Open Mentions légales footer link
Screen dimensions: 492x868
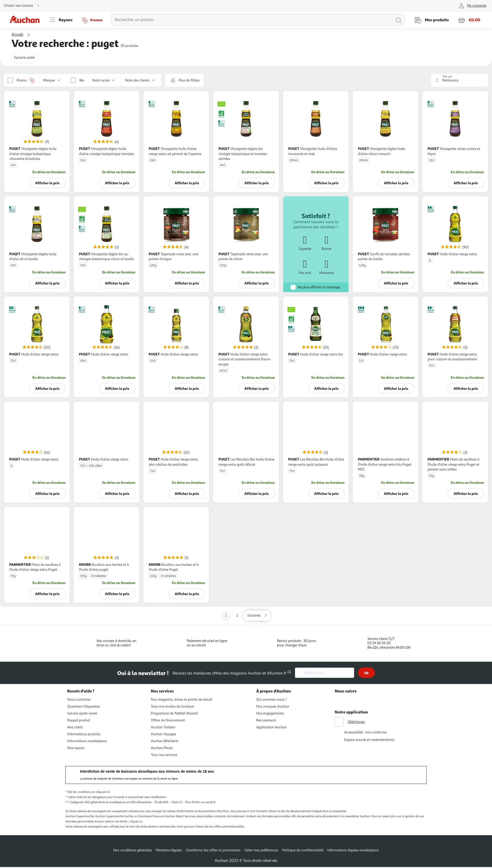[x=169, y=850]
